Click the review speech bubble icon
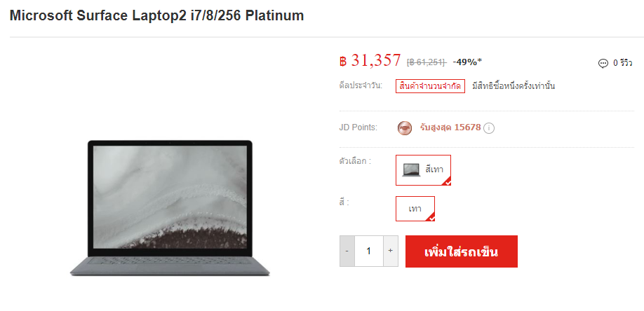The image size is (644, 311). pyautogui.click(x=603, y=63)
